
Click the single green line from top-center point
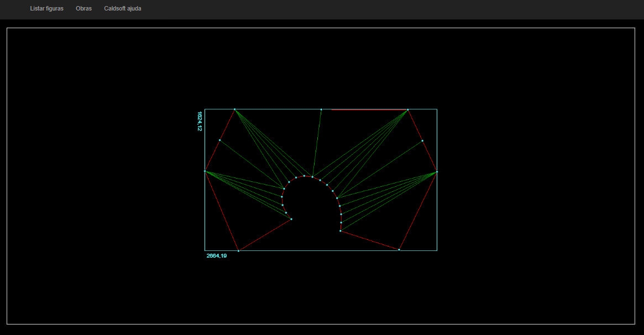[x=317, y=144]
